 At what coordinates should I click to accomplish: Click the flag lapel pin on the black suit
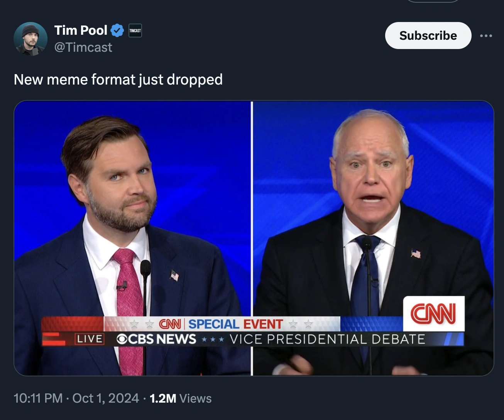tap(416, 254)
